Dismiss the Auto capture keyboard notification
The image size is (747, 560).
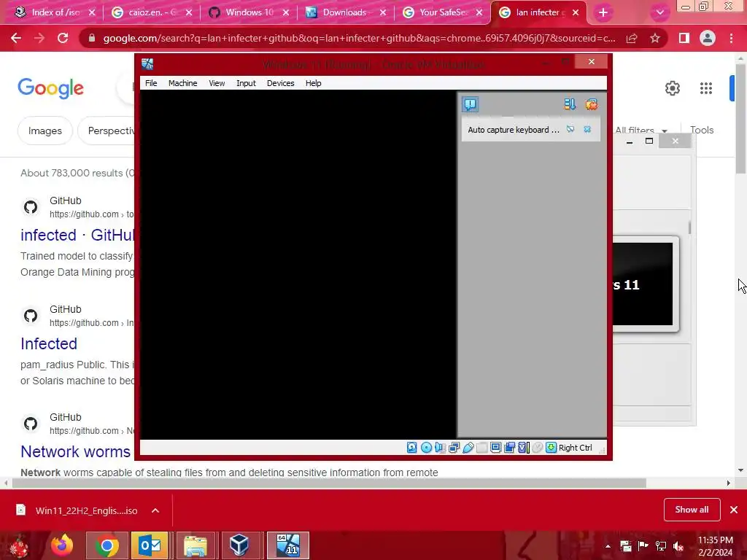pos(587,130)
